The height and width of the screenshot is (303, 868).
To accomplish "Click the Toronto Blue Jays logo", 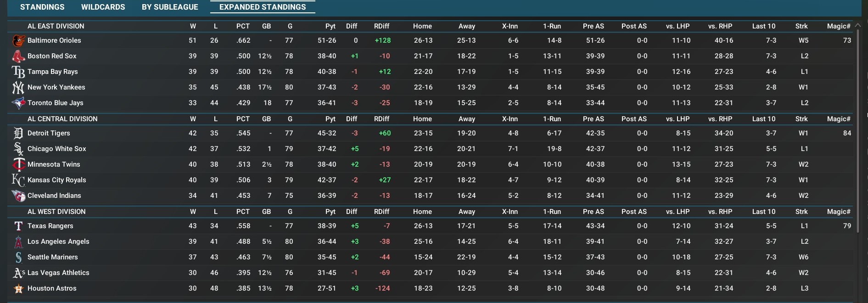I will click(x=18, y=103).
